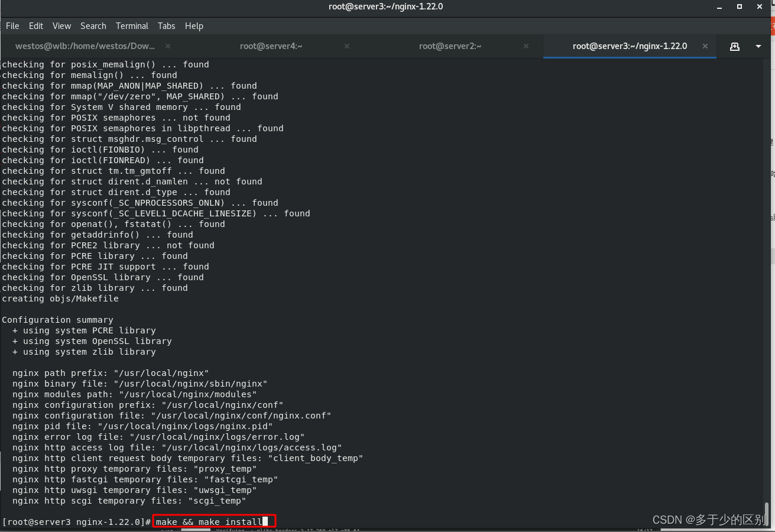Click 'sysconf(_SC_NPROCESSORS_ONLN)' line
The height and width of the screenshot is (532, 775).
140,203
